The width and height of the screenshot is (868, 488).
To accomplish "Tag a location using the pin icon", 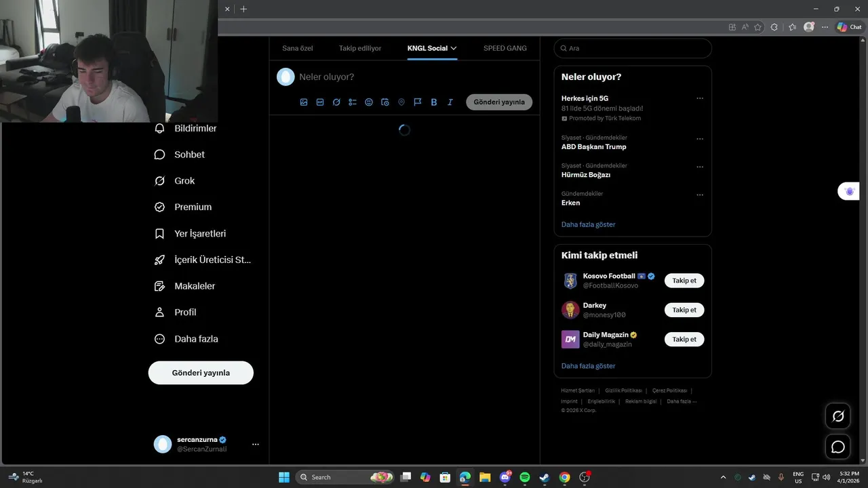I will [401, 102].
